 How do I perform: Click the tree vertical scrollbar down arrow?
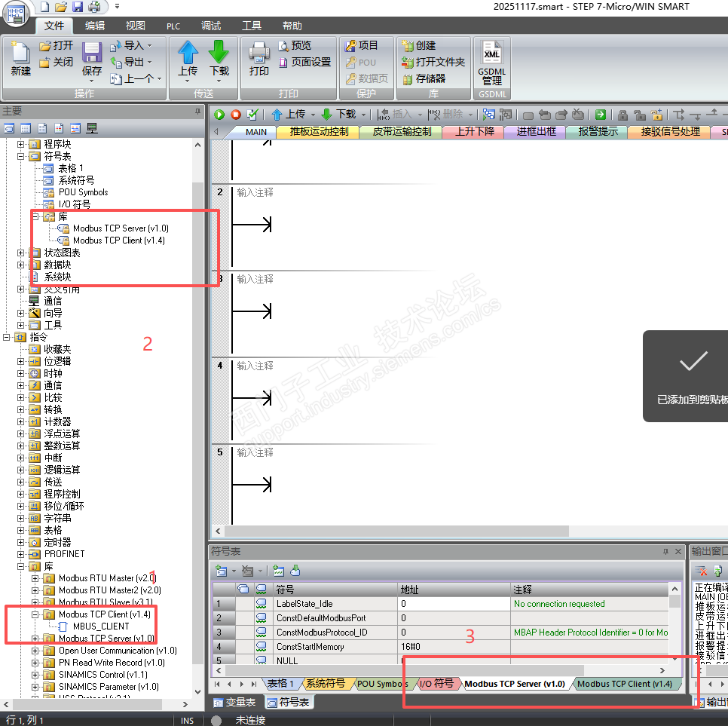[x=197, y=691]
